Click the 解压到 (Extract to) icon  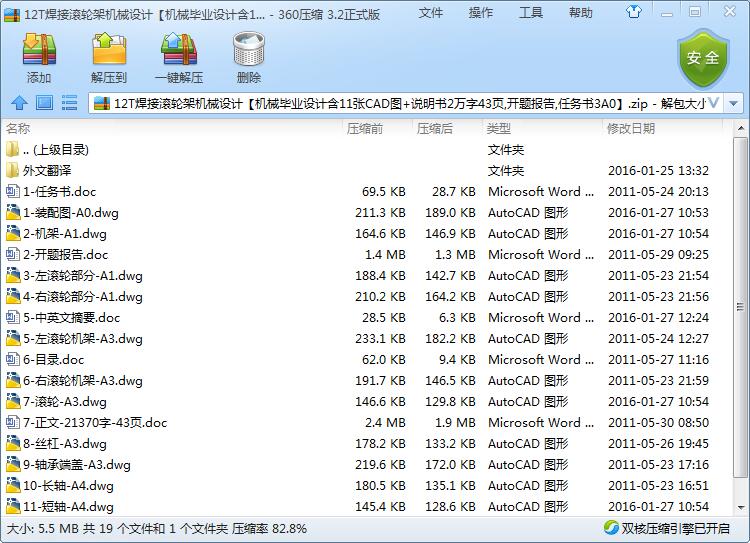(109, 49)
